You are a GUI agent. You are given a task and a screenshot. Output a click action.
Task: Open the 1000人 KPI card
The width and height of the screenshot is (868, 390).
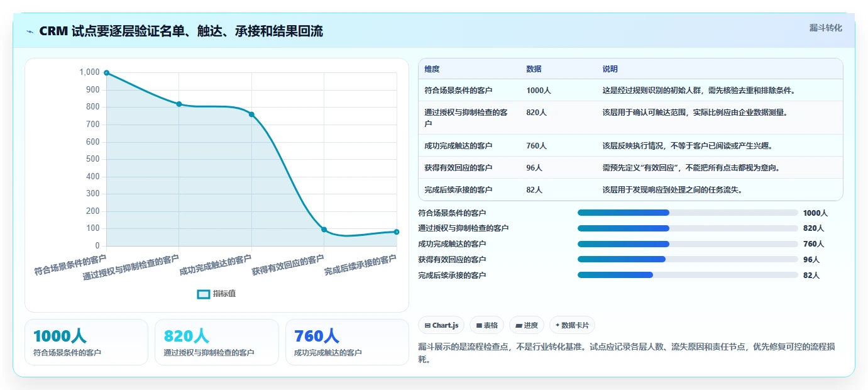[x=86, y=342]
